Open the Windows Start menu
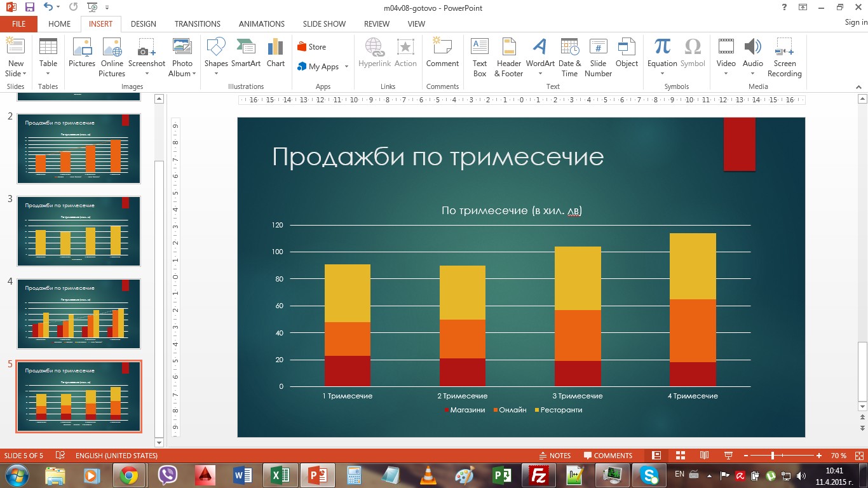 pyautogui.click(x=17, y=475)
